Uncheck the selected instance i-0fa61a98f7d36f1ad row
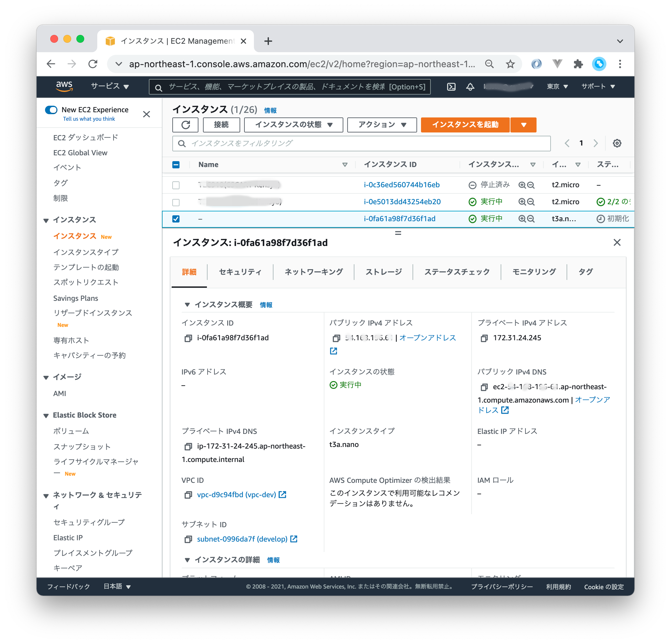The height and width of the screenshot is (644, 671). coord(176,219)
